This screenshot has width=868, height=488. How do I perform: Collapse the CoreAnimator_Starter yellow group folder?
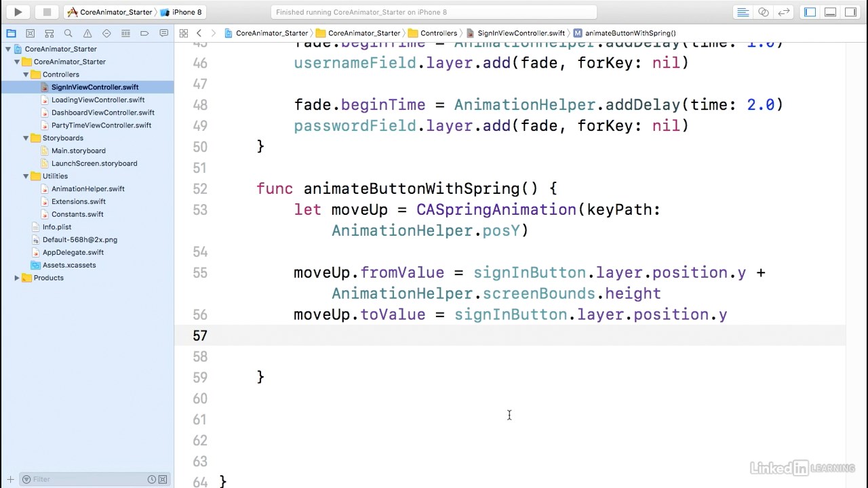pos(17,62)
